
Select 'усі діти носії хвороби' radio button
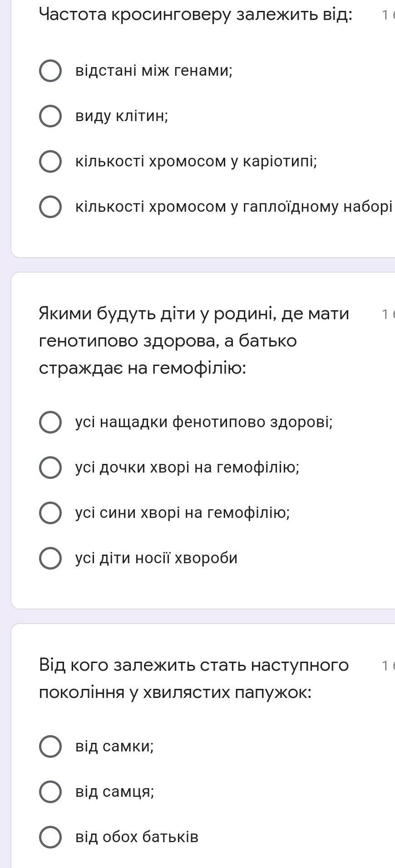tap(50, 558)
